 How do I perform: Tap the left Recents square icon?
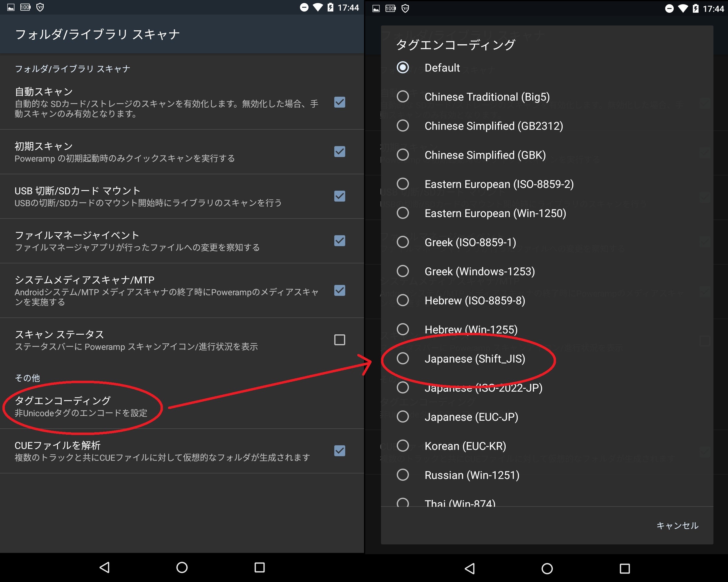(259, 567)
